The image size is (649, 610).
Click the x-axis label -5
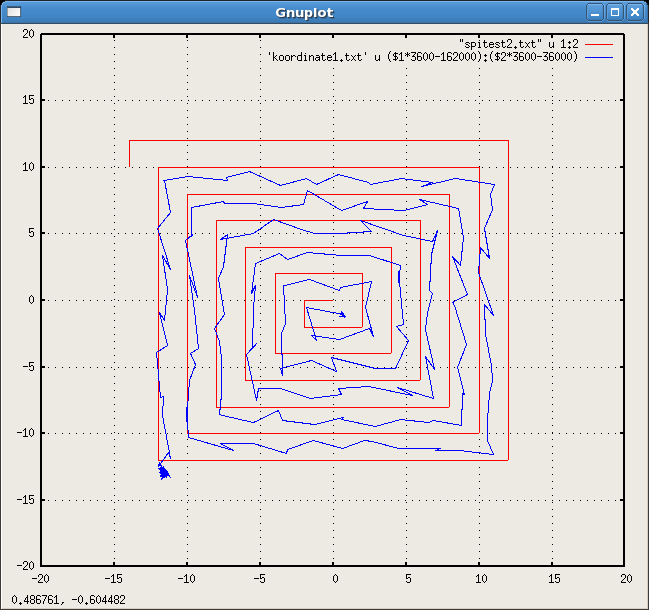(259, 579)
